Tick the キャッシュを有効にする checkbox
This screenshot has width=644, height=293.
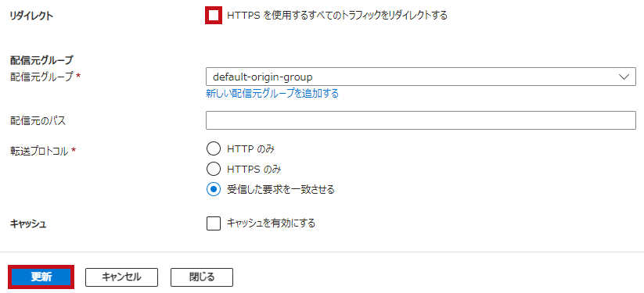click(214, 223)
